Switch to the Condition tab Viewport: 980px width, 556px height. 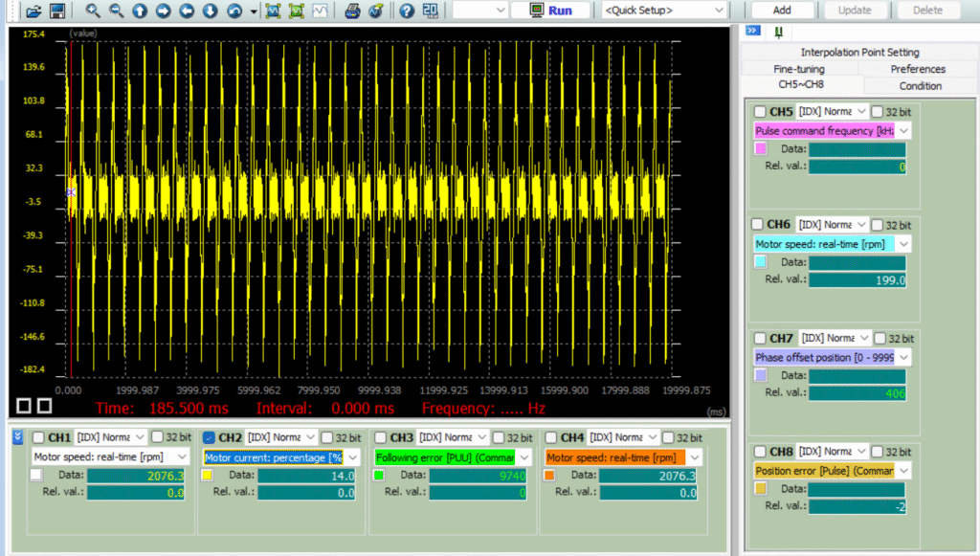(x=919, y=85)
